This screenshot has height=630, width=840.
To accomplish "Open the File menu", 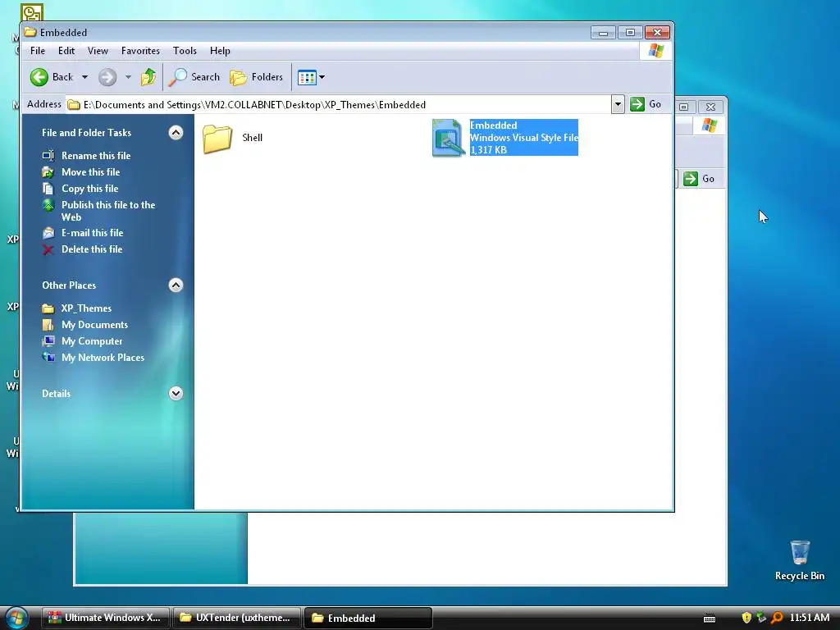I will pyautogui.click(x=38, y=50).
